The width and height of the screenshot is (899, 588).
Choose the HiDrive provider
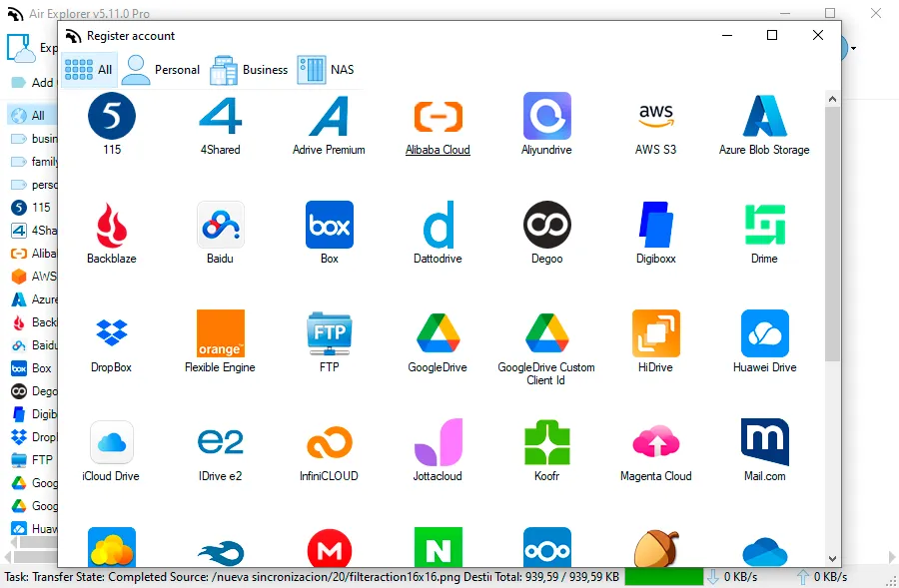[656, 333]
